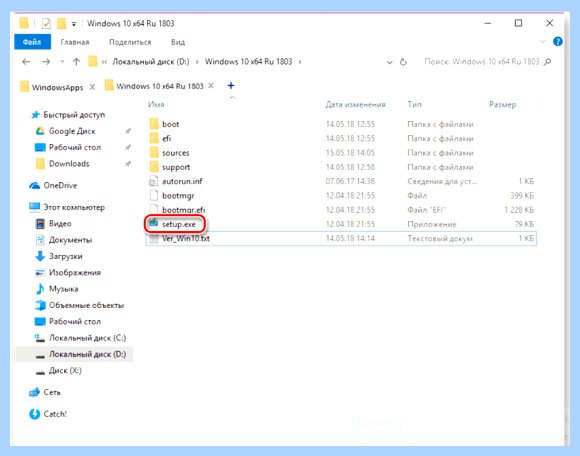Select the sources folder
This screenshot has height=456, width=580.
click(x=175, y=153)
